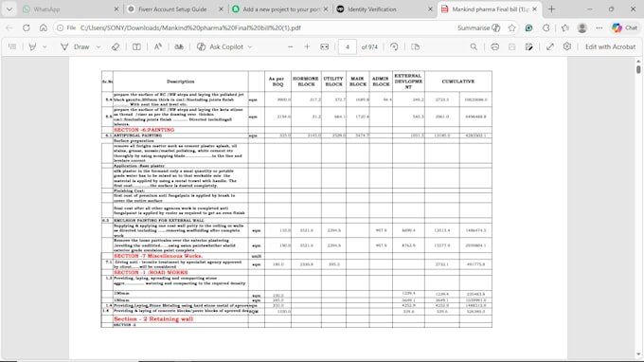Enter full screen PDF view
644x362 pixels.
pos(550,46)
